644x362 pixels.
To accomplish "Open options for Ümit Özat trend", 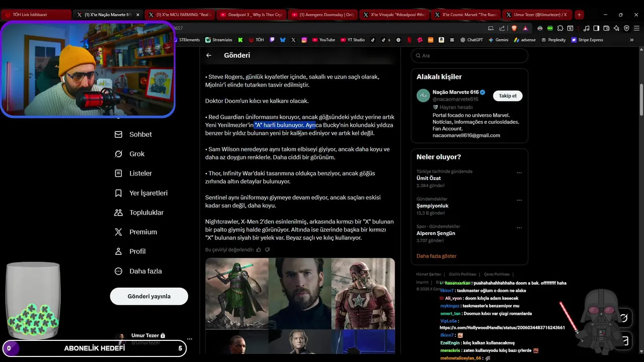I will pos(519,172).
